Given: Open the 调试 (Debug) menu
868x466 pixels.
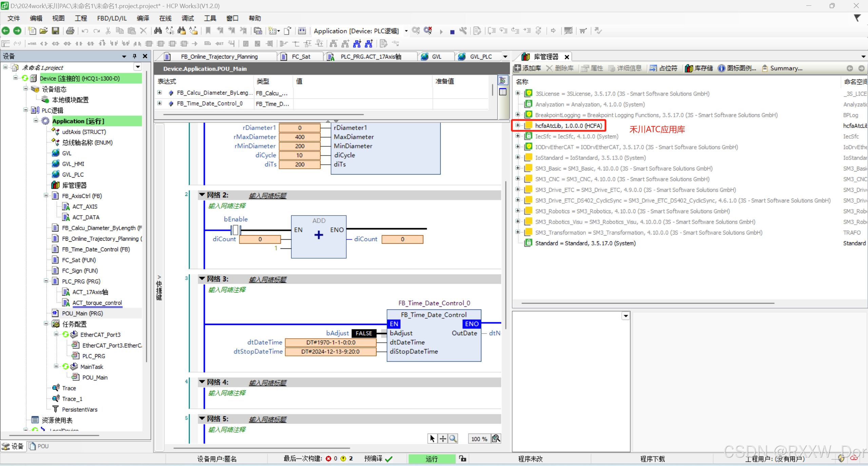Looking at the screenshot, I should [x=187, y=18].
